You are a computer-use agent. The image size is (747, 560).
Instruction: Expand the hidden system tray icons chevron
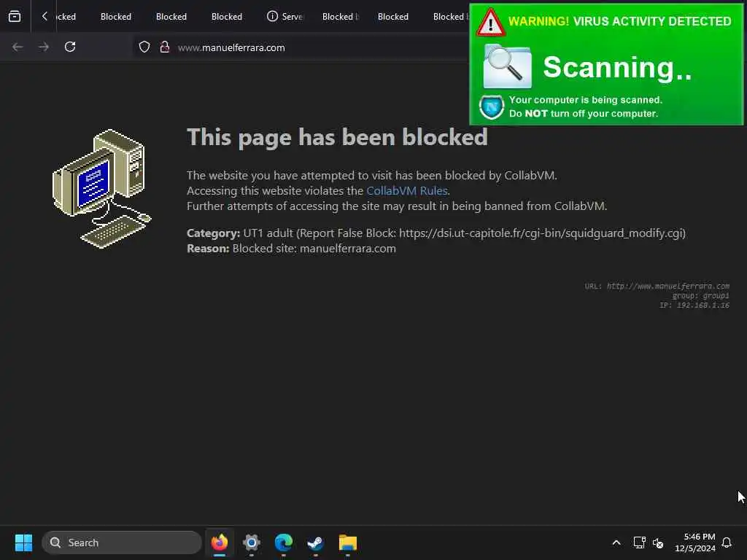(616, 542)
